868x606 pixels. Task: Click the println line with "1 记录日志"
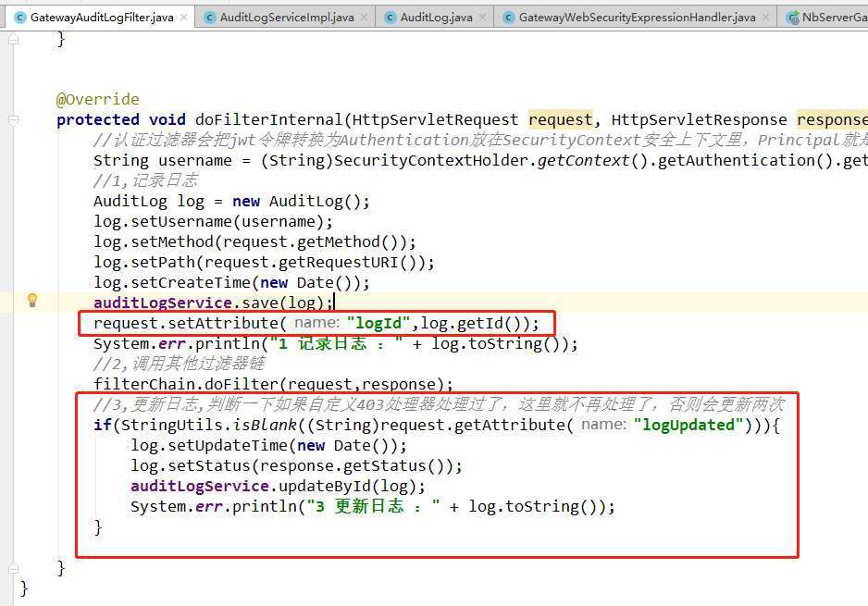pos(336,343)
